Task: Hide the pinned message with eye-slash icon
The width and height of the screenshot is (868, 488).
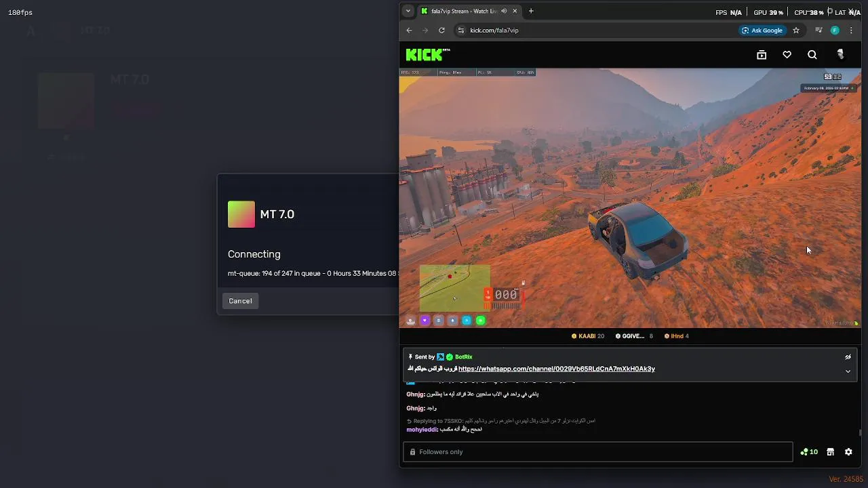Action: coord(848,357)
